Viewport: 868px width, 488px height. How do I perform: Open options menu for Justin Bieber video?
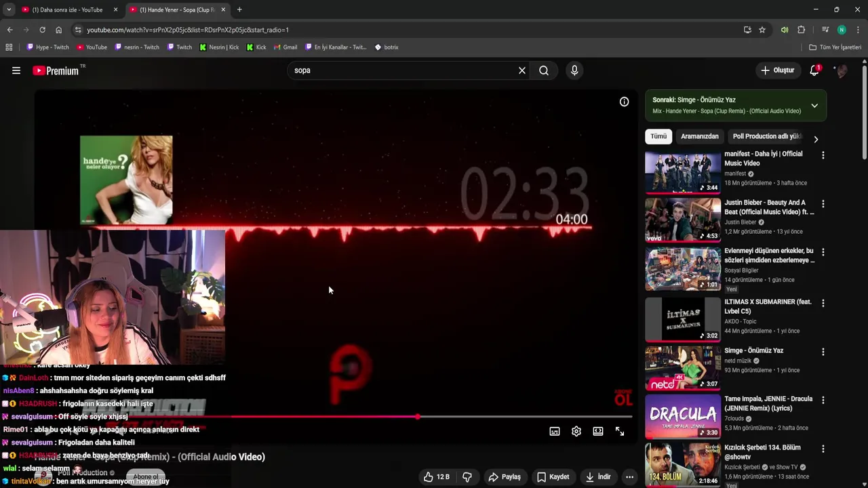click(x=823, y=204)
